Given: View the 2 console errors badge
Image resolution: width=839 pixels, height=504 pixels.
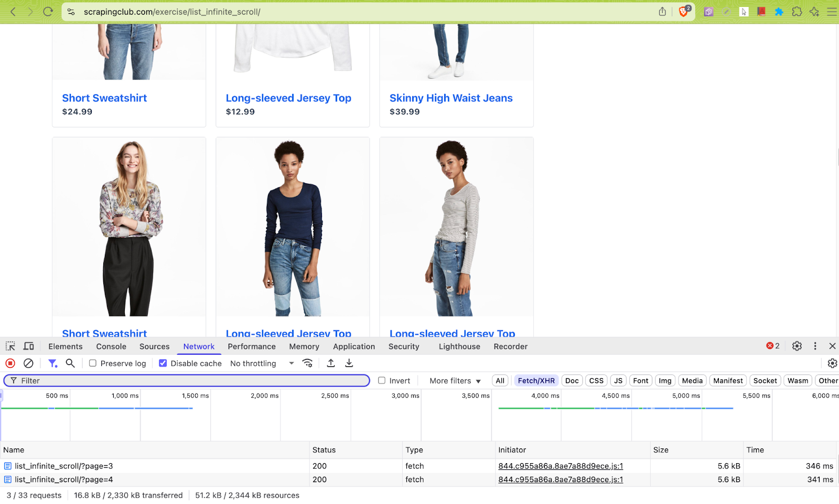Looking at the screenshot, I should point(772,346).
